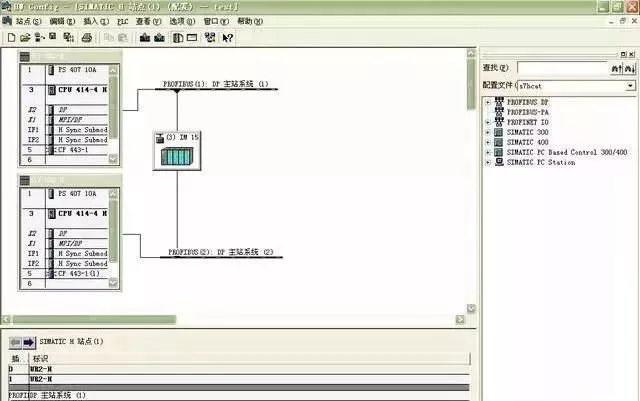This screenshot has height=401, width=640.
Task: Click the New document toolbar icon
Action: 10,38
